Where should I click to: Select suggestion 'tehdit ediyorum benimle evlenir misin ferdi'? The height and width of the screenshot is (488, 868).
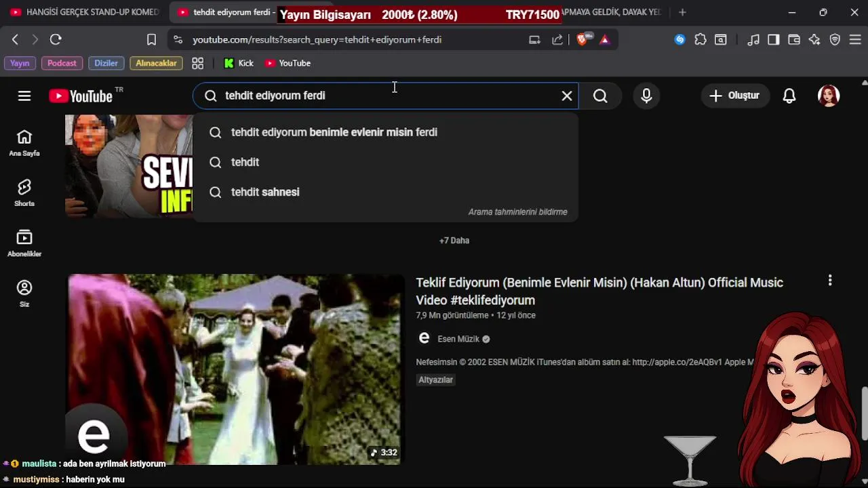[x=385, y=132]
